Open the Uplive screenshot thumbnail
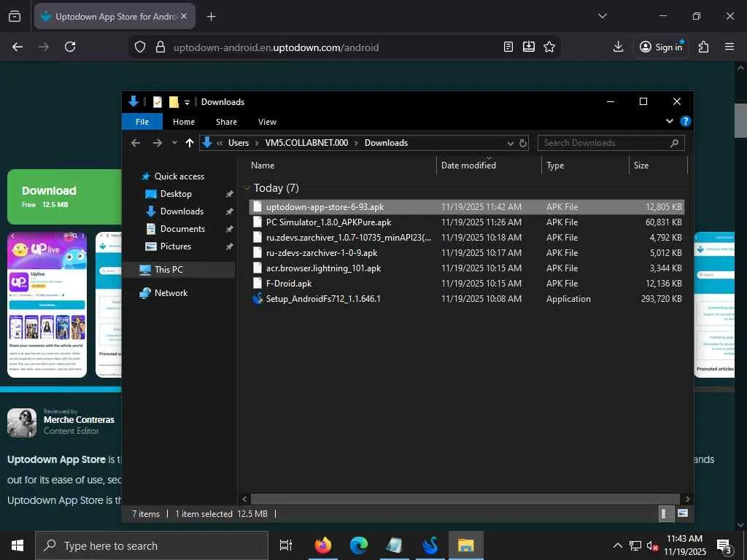This screenshot has height=560, width=747. [47, 305]
